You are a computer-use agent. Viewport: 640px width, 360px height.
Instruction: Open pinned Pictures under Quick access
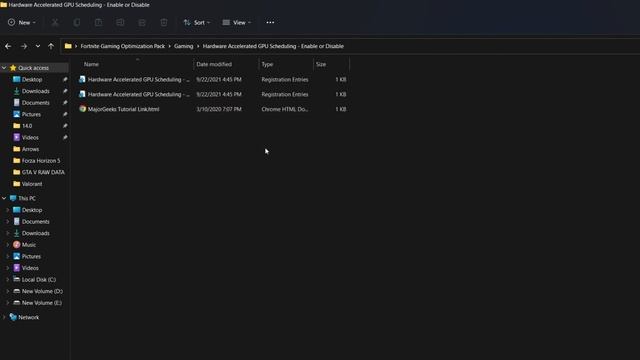[31, 114]
